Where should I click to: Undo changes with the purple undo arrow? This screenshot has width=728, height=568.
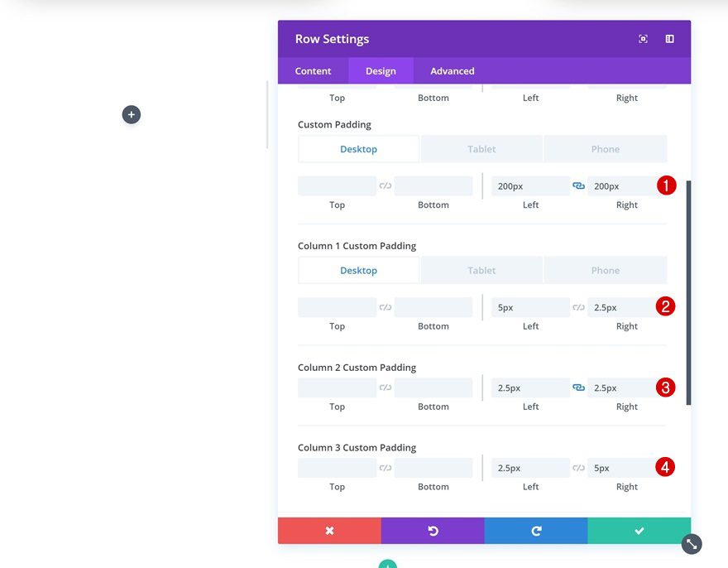coord(433,530)
